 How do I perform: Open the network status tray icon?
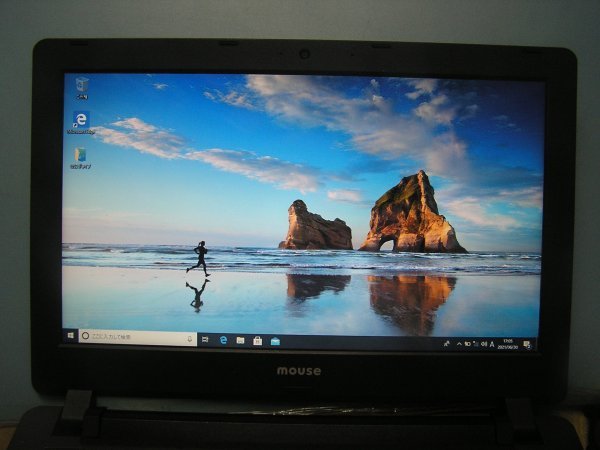coord(476,344)
